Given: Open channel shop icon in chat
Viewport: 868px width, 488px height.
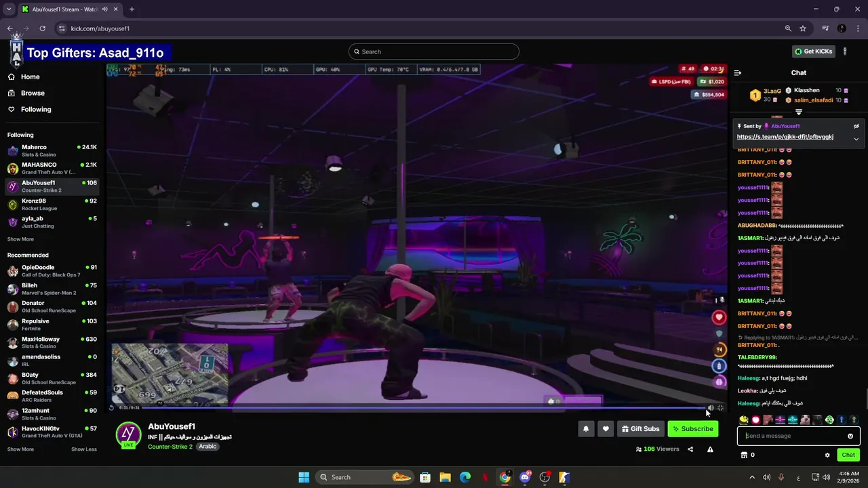Looking at the screenshot, I should 744,455.
